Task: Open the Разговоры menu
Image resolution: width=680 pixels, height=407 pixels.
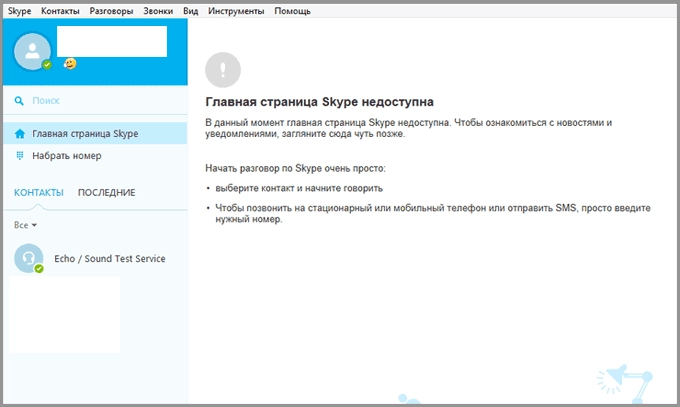Action: [x=111, y=11]
